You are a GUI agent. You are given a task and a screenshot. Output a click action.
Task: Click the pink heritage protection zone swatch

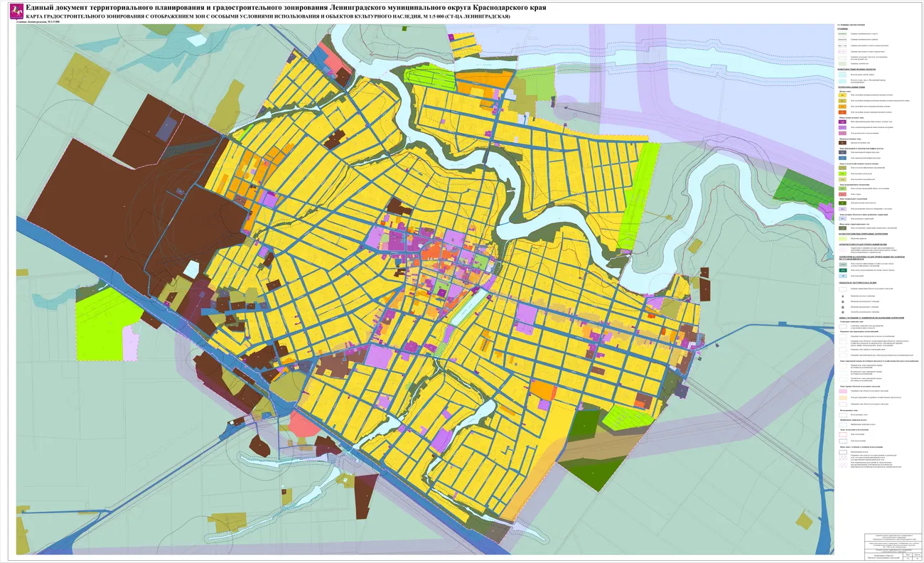click(x=843, y=391)
